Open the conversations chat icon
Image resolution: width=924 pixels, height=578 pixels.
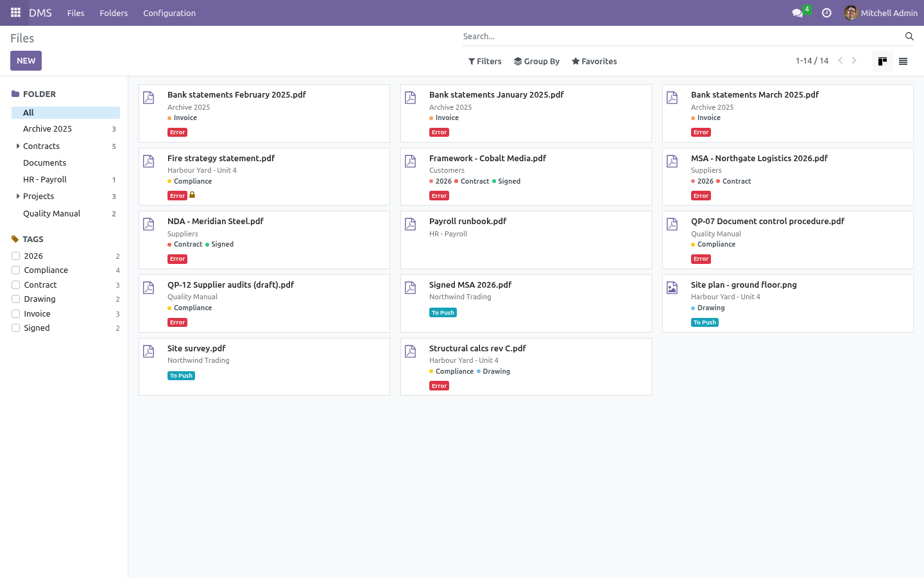point(798,13)
